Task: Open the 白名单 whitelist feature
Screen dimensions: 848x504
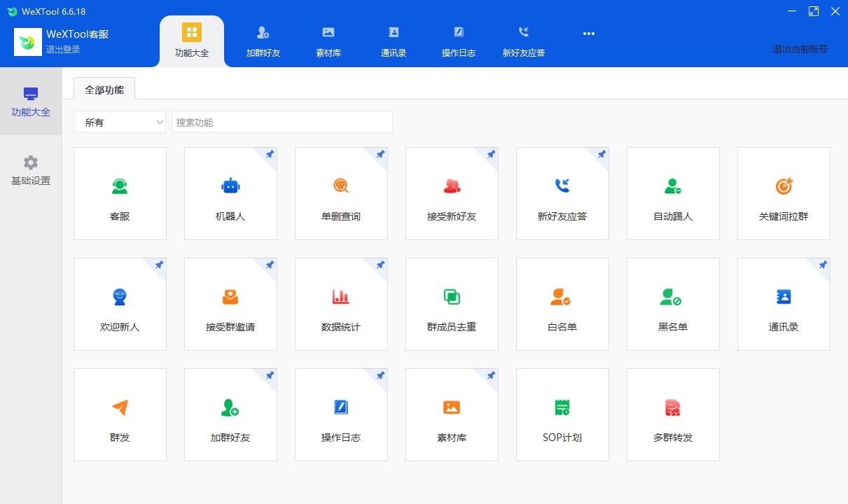Action: coord(562,304)
